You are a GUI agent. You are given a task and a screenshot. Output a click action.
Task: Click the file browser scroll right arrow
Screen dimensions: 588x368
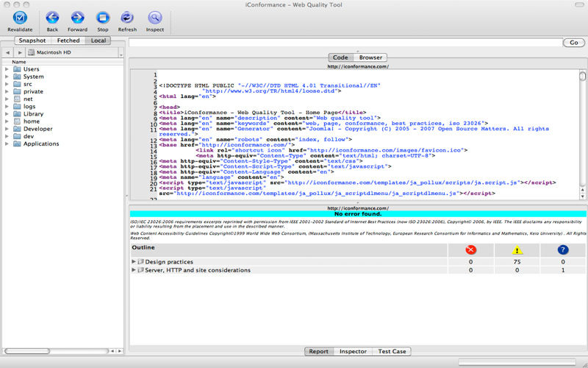coord(120,351)
